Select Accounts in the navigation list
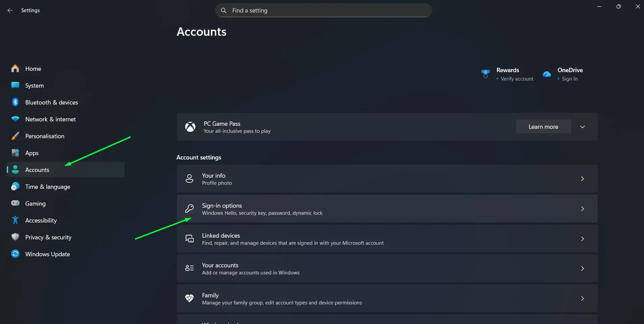The image size is (644, 324). click(37, 170)
